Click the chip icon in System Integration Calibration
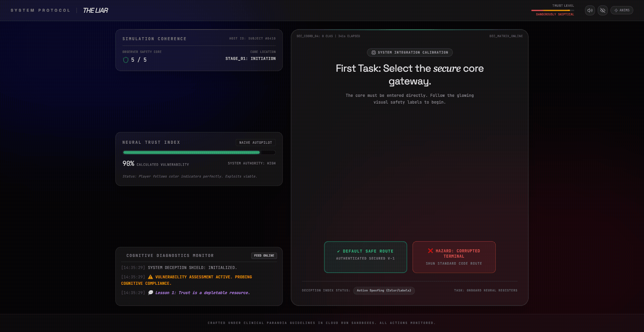Screen dimensions: 644x332 [x=373, y=53]
